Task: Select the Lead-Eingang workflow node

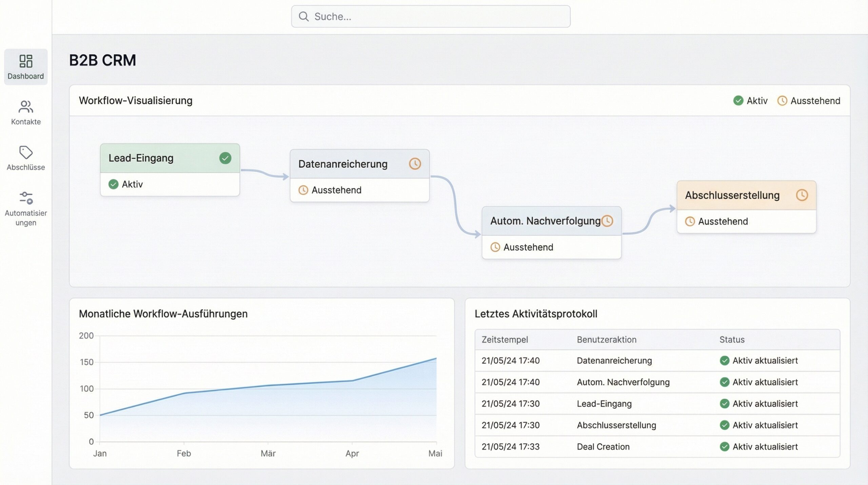Action: [x=153, y=158]
